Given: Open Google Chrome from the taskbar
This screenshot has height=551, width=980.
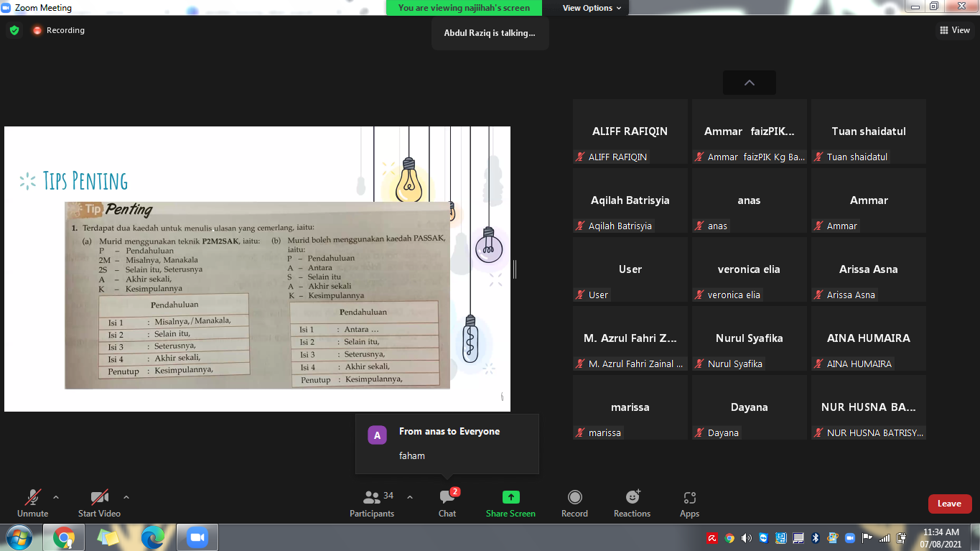Looking at the screenshot, I should (64, 537).
